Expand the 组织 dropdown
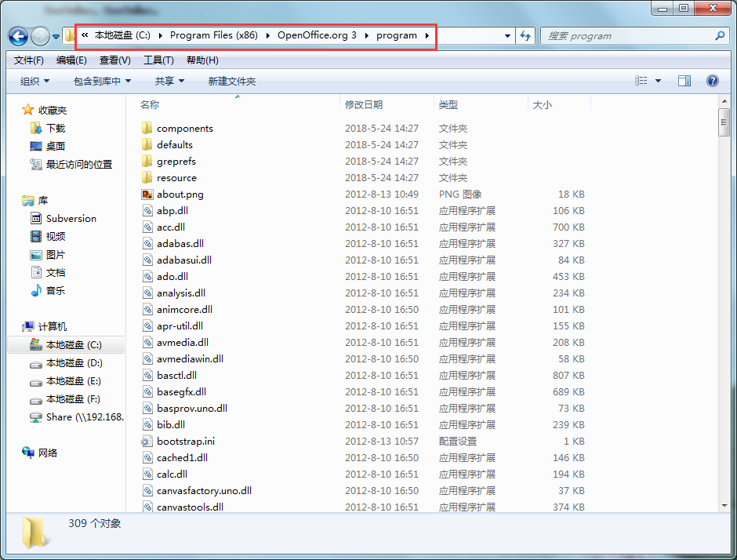 (34, 82)
